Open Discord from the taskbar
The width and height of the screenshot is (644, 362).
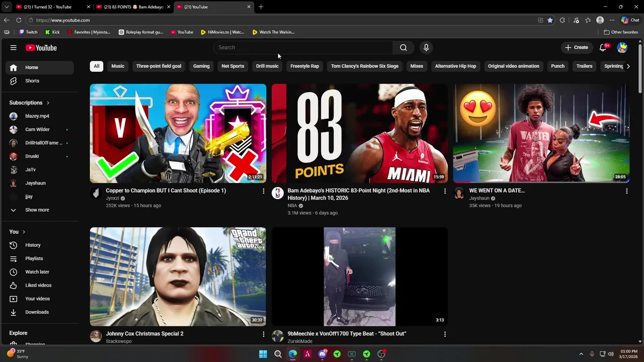tap(323, 354)
